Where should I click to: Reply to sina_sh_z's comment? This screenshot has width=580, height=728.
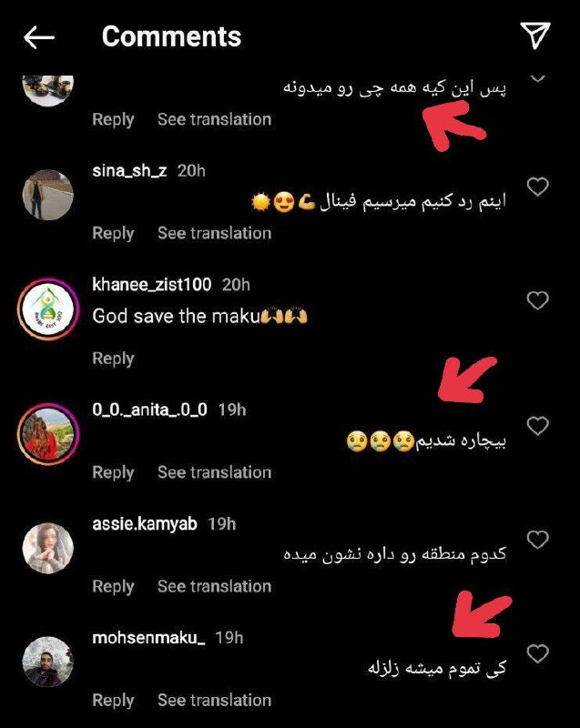tap(113, 234)
